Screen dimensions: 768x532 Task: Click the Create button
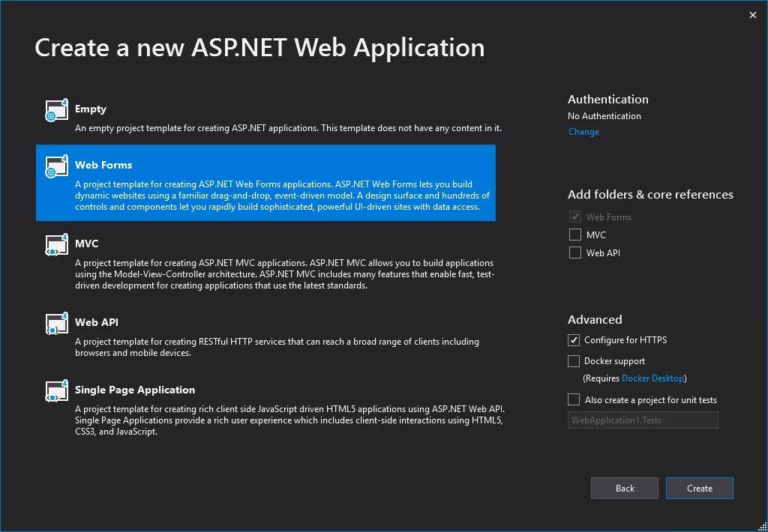[x=700, y=488]
